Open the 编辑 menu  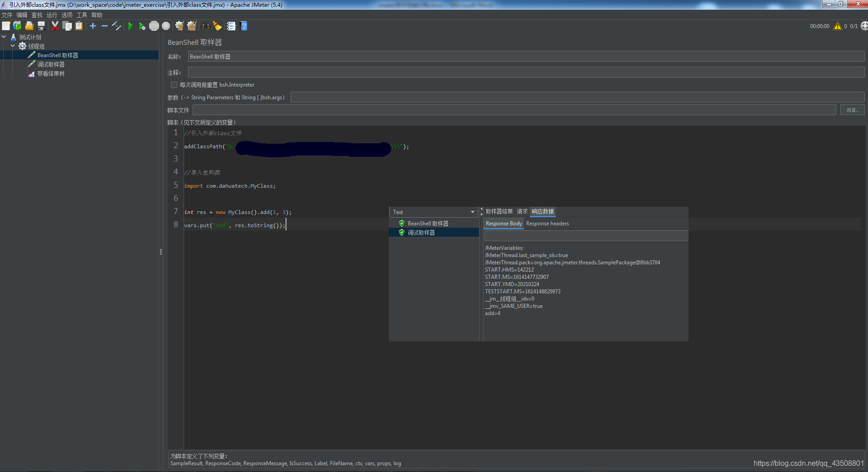[x=22, y=15]
